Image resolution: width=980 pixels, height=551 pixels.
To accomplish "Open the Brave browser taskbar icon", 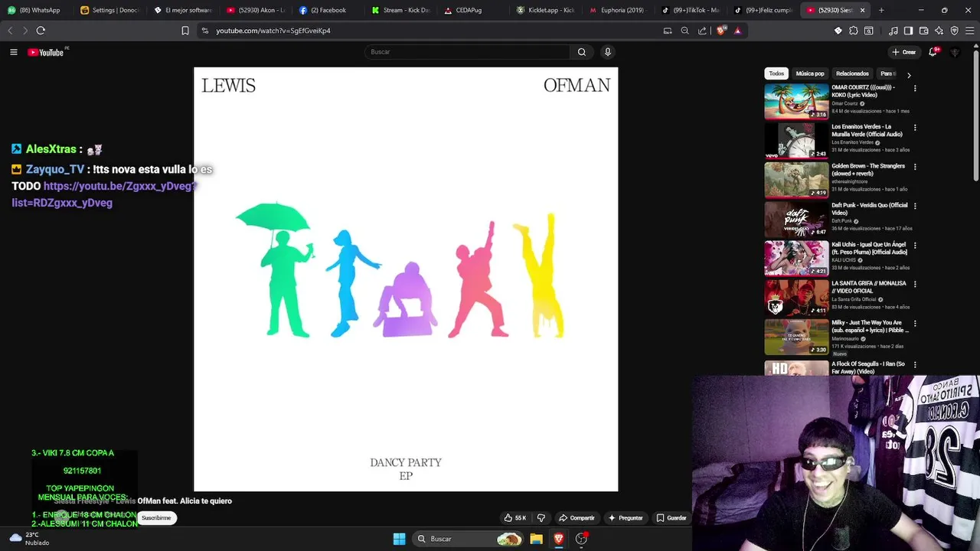I will click(x=559, y=539).
